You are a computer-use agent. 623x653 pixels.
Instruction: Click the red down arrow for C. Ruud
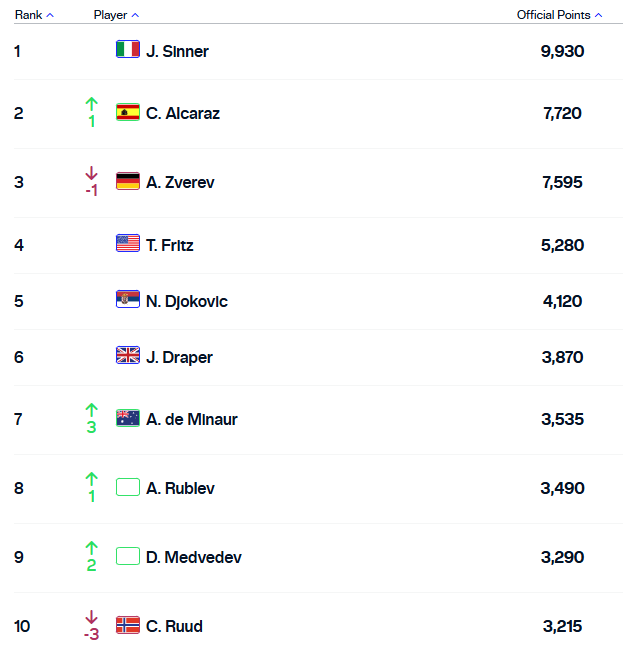(92, 617)
